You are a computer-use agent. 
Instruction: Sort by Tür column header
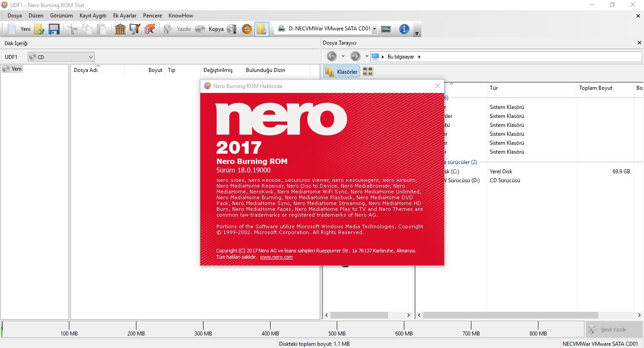(531, 88)
